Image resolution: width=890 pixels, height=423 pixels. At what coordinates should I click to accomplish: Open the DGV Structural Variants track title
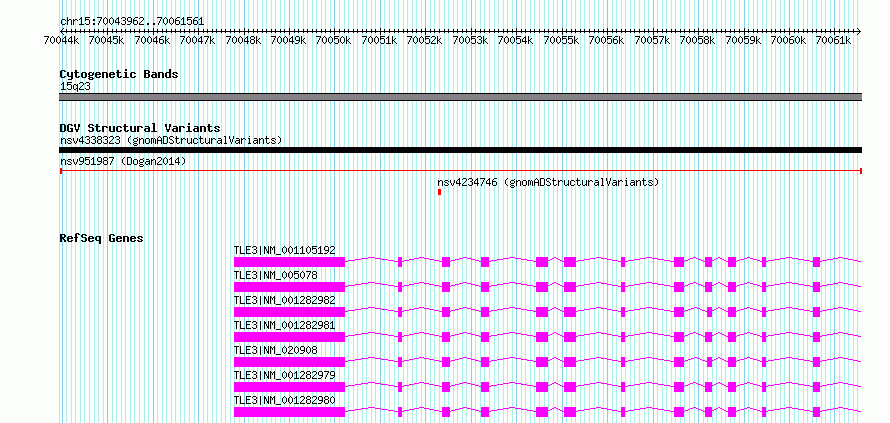140,128
